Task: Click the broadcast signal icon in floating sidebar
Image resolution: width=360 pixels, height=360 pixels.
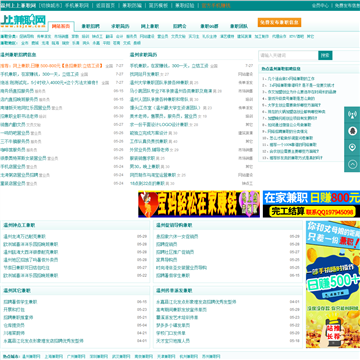Action: pyautogui.click(x=352, y=115)
